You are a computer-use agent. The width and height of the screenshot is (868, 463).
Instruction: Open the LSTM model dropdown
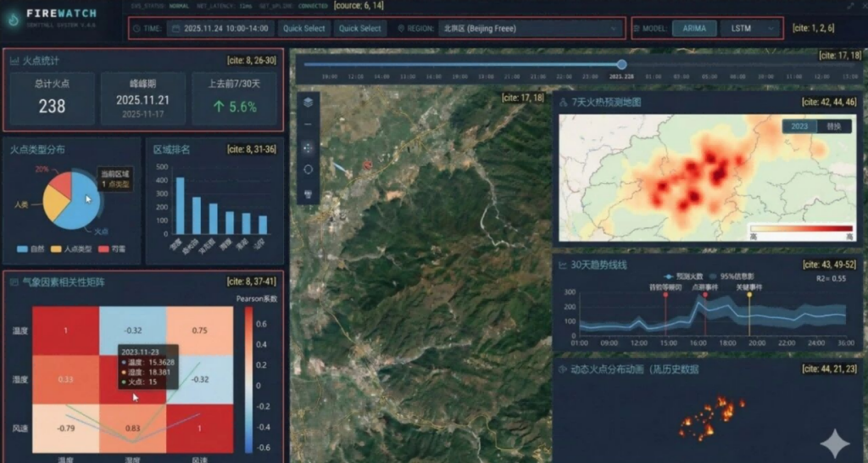point(749,28)
